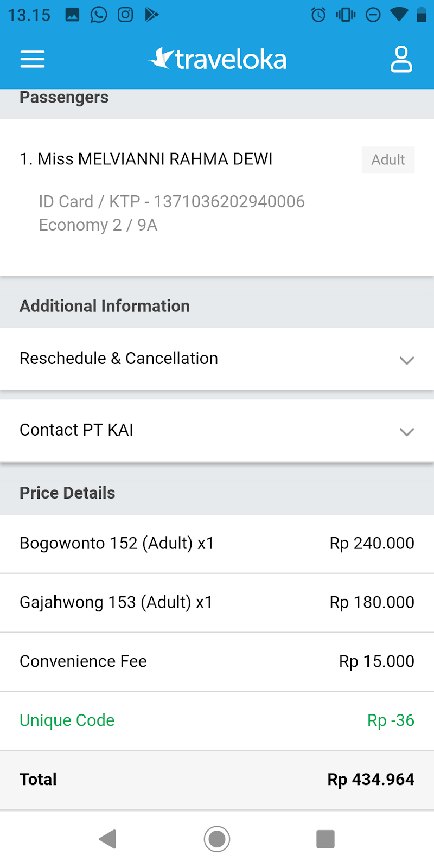Tap the Adult passenger badge
The width and height of the screenshot is (434, 868).
tap(388, 160)
